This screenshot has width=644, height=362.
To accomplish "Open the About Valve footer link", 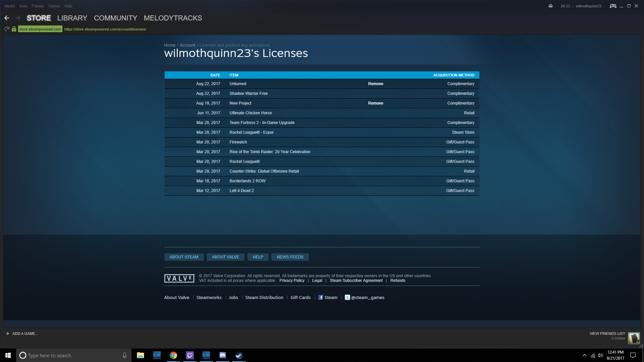I will coord(177,297).
